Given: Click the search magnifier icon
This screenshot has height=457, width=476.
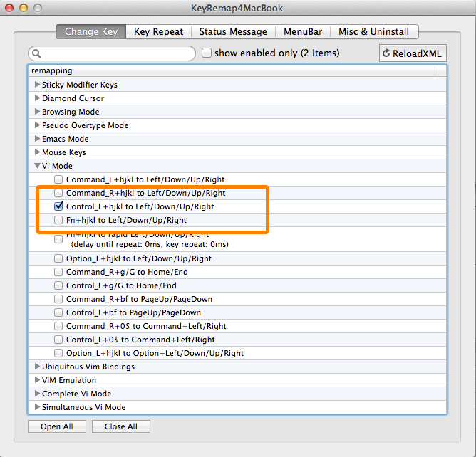Looking at the screenshot, I should [x=36, y=53].
